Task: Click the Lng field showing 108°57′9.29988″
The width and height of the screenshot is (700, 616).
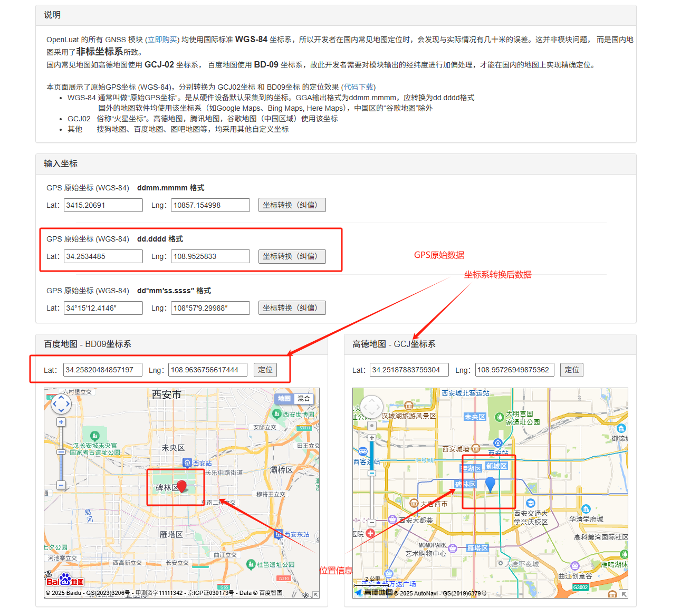Action: coord(210,308)
